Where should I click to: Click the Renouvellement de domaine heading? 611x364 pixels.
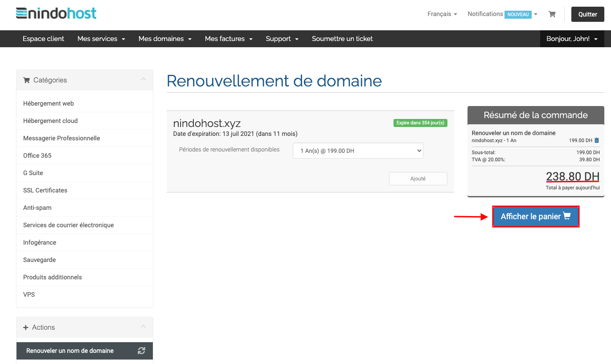274,81
